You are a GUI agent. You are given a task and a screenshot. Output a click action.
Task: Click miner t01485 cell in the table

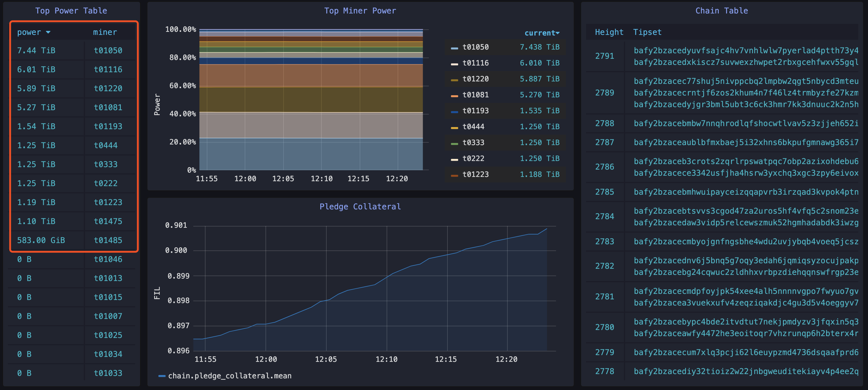108,240
